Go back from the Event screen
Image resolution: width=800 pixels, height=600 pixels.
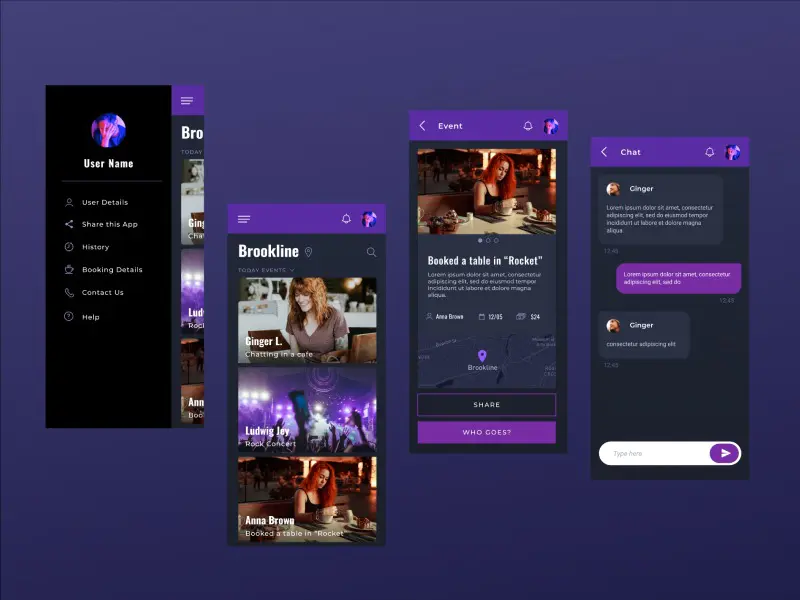pyautogui.click(x=422, y=126)
